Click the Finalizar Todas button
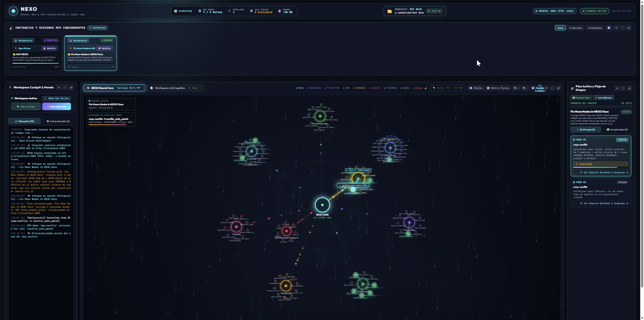Viewport: 644px width, 320px height. point(581,98)
